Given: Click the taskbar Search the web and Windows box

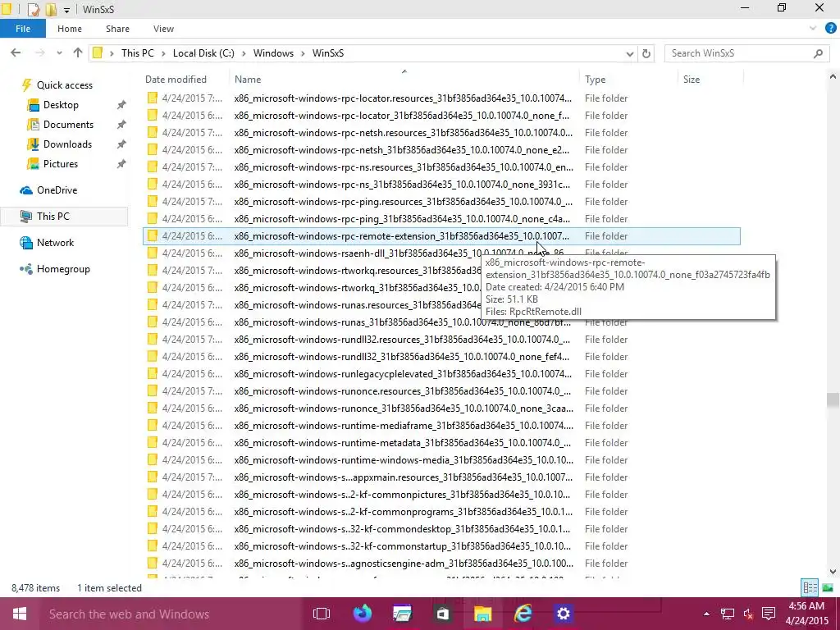Looking at the screenshot, I should [171, 614].
